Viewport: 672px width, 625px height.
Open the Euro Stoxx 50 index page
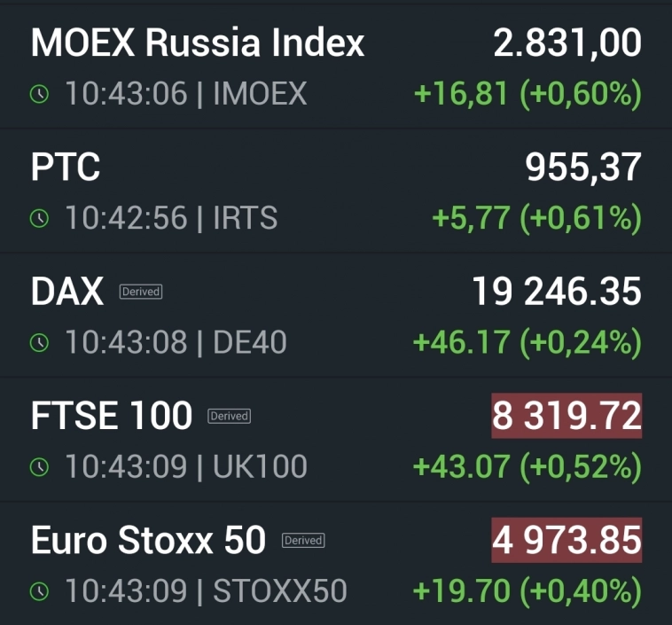tap(148, 539)
